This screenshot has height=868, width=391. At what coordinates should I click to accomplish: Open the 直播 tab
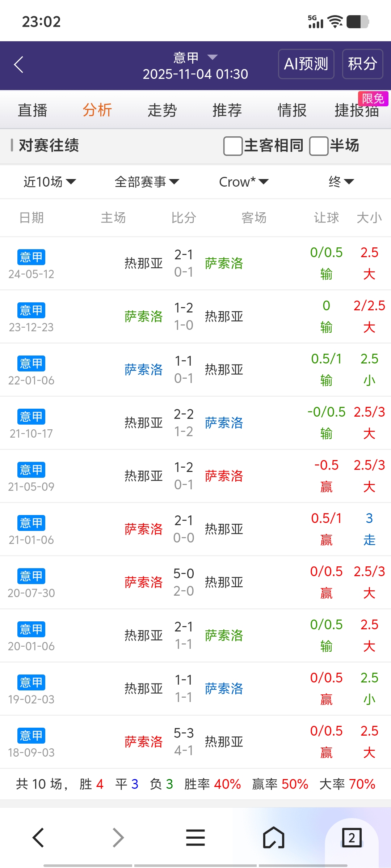33,110
